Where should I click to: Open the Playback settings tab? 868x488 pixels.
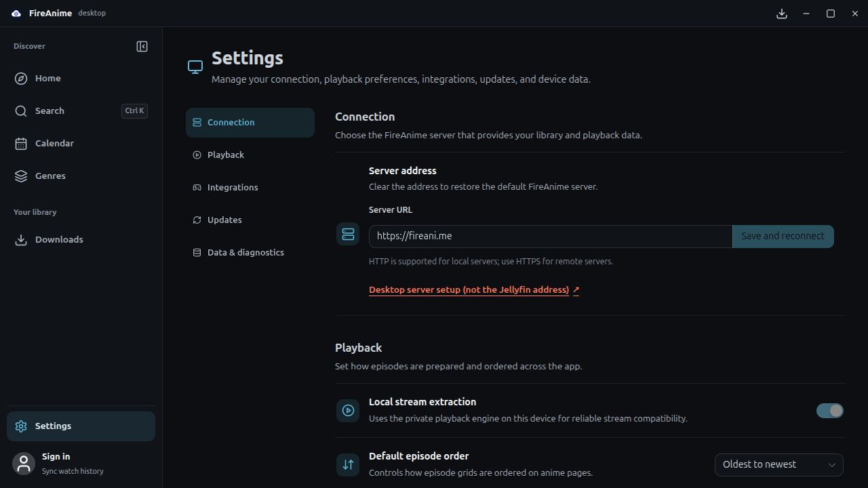pyautogui.click(x=250, y=155)
